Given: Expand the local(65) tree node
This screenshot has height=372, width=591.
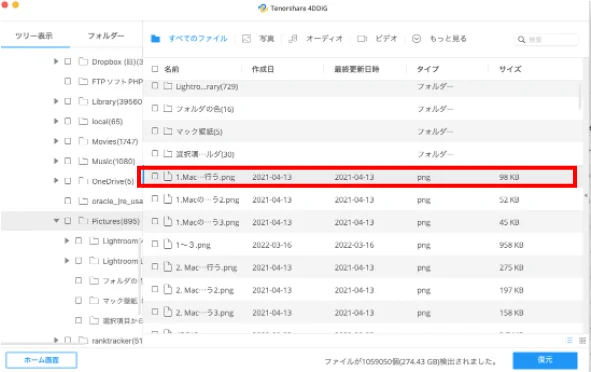Looking at the screenshot, I should 56,121.
